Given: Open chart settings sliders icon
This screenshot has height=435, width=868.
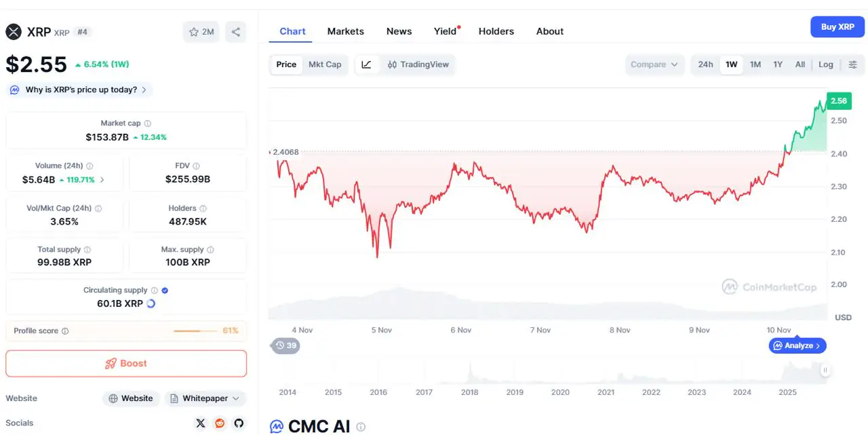Looking at the screenshot, I should pyautogui.click(x=852, y=64).
